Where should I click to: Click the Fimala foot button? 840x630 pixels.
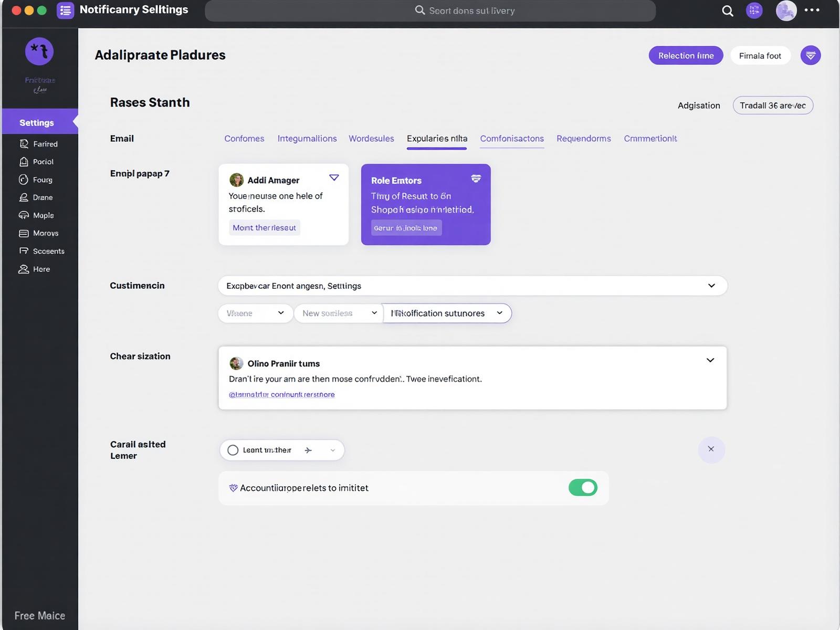[760, 55]
